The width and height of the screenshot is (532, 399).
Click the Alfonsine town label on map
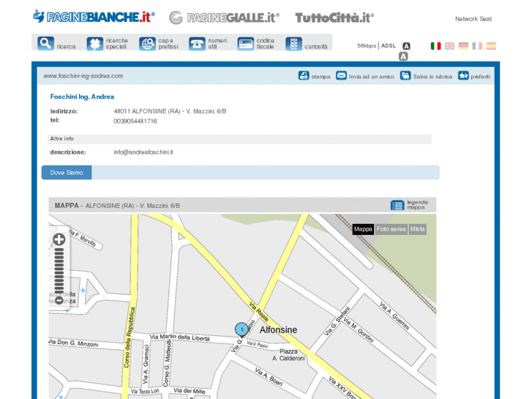pos(278,329)
